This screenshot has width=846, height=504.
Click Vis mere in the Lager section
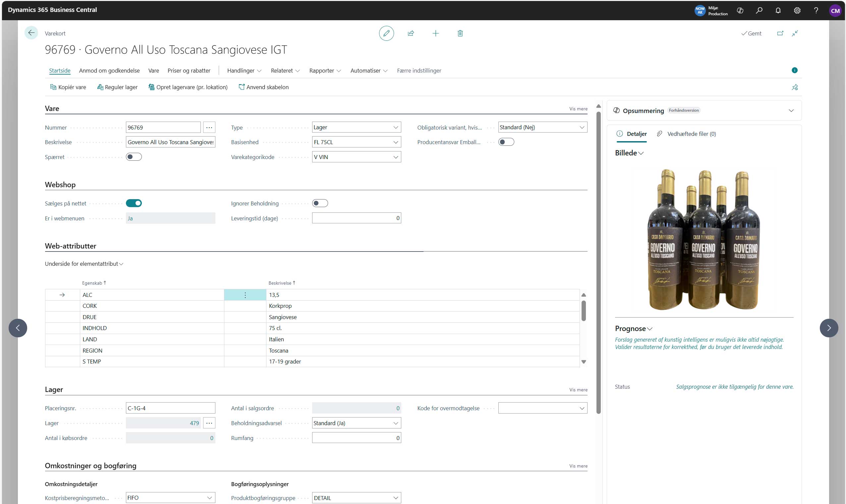click(578, 390)
